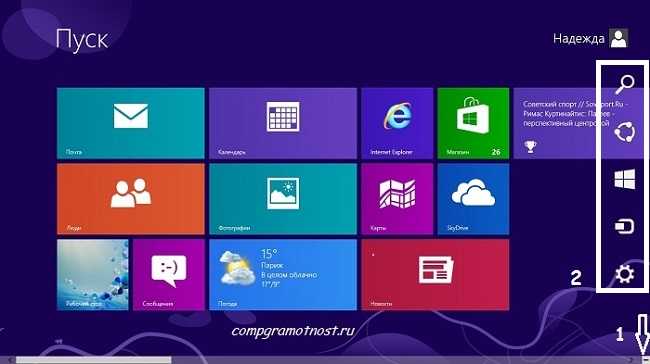Open the Mail tile
This screenshot has height=364, width=650.
131,123
